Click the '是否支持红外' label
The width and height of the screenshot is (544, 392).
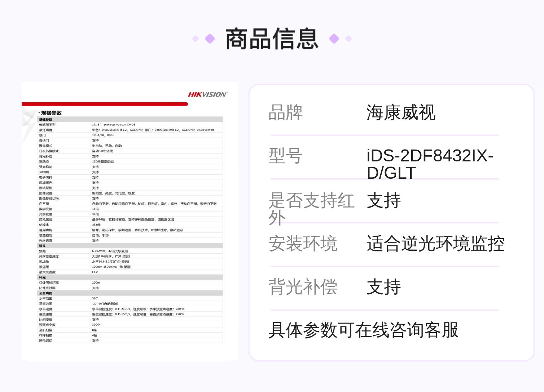[x=312, y=209]
